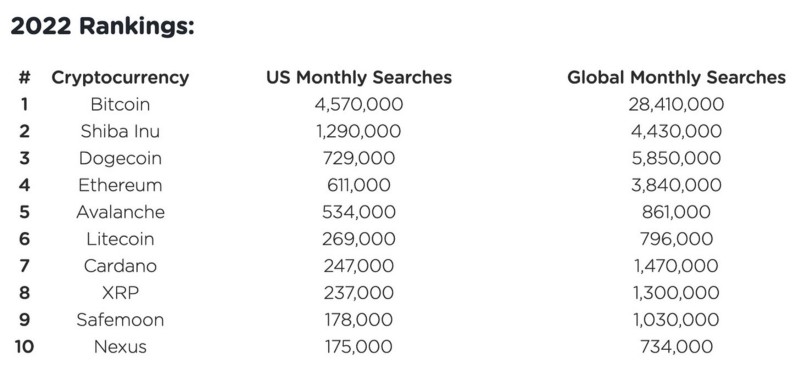
Task: Click the # column header
Action: (x=24, y=78)
